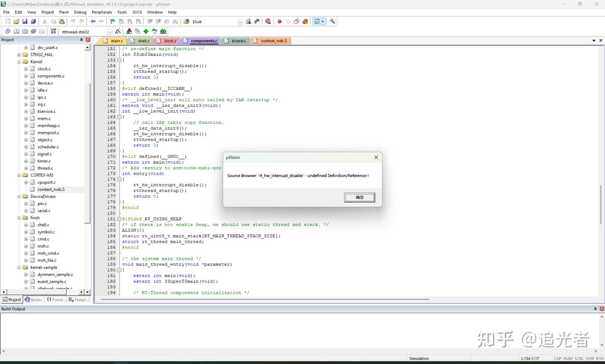Switch to the Functions panel tab
This screenshot has width=605, height=364.
point(56,300)
